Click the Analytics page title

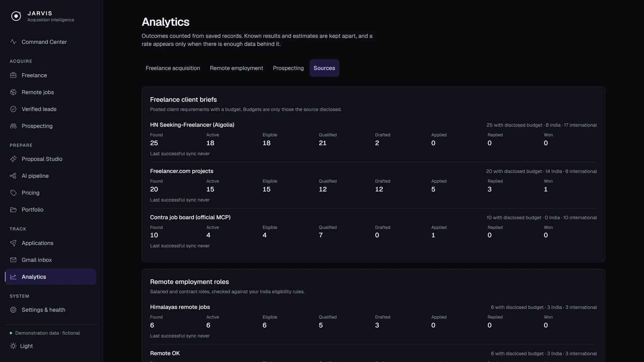point(166,22)
